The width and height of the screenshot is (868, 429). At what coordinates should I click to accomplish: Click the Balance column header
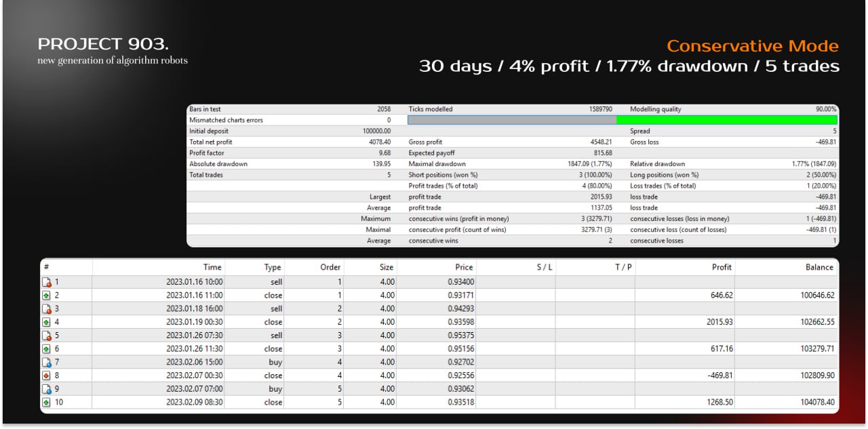point(819,267)
